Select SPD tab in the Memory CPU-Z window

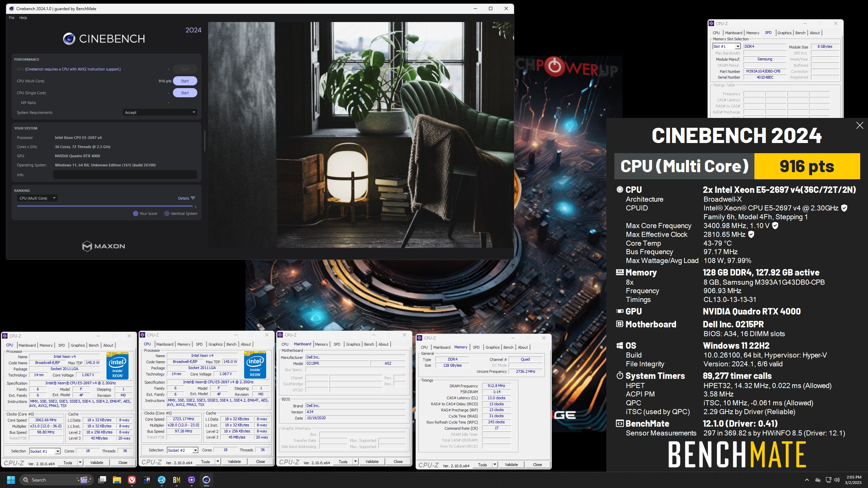tap(476, 347)
